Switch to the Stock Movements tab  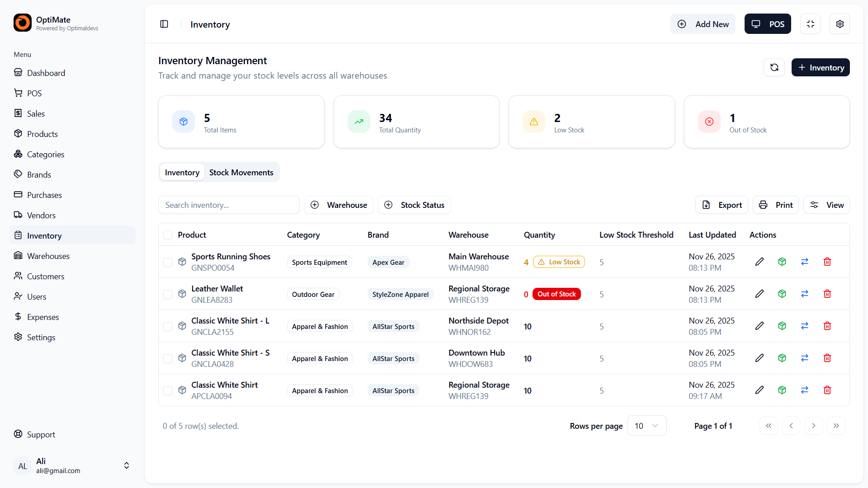(x=241, y=172)
